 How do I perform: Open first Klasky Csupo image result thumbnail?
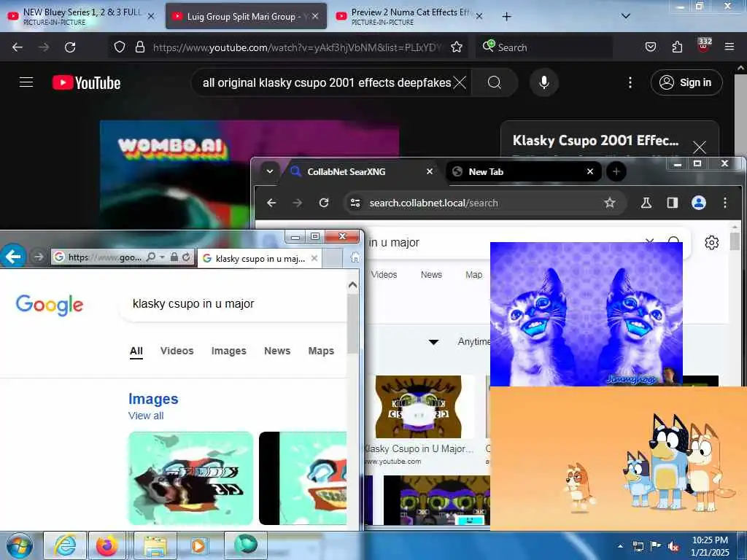click(190, 478)
